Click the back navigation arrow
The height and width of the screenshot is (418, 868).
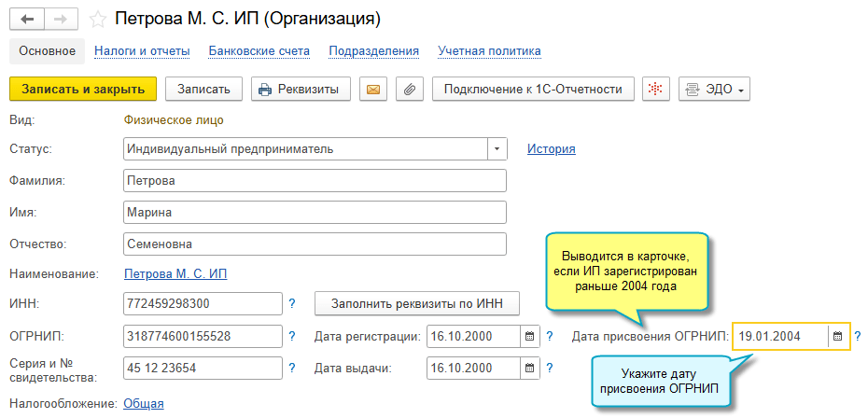(27, 20)
